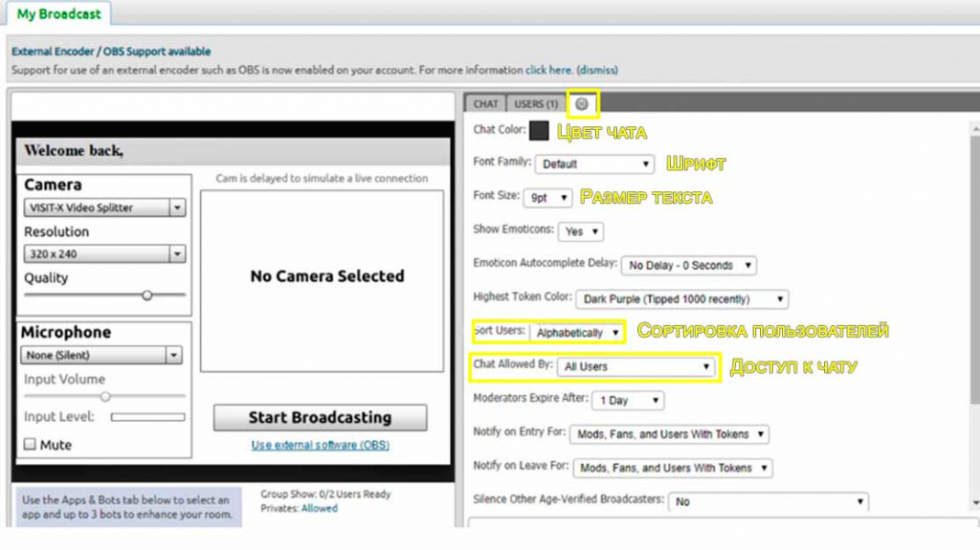Select the My Broadcast tab
Image resolution: width=980 pixels, height=550 pixels.
click(58, 13)
